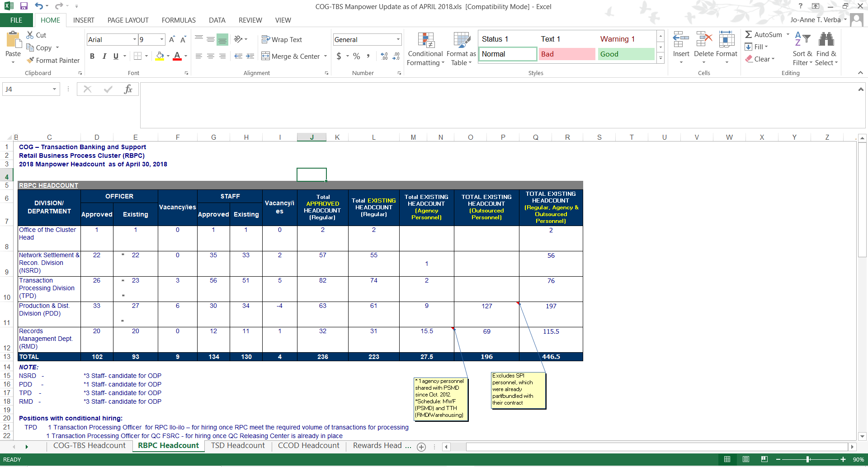Screen dimensions: 868x467
Task: Toggle Italic formatting
Action: (104, 56)
